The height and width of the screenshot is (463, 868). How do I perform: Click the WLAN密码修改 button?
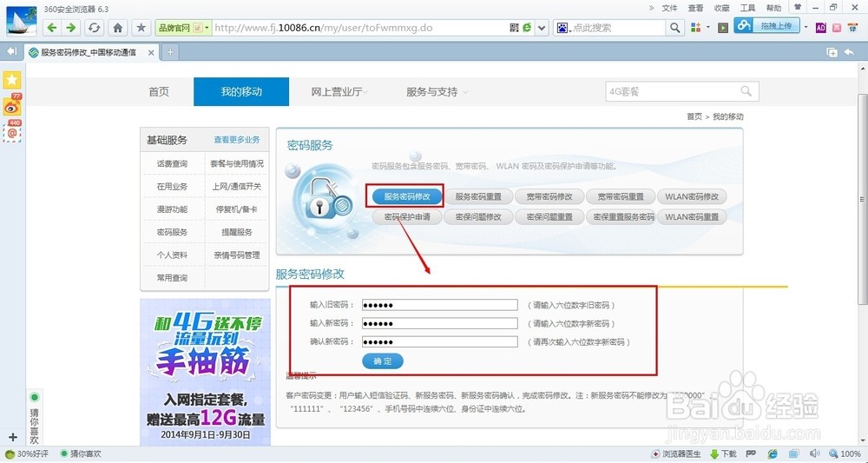(692, 196)
